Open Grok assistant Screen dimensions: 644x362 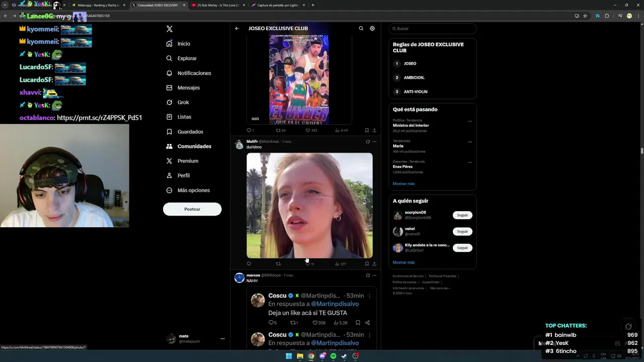pyautogui.click(x=178, y=102)
